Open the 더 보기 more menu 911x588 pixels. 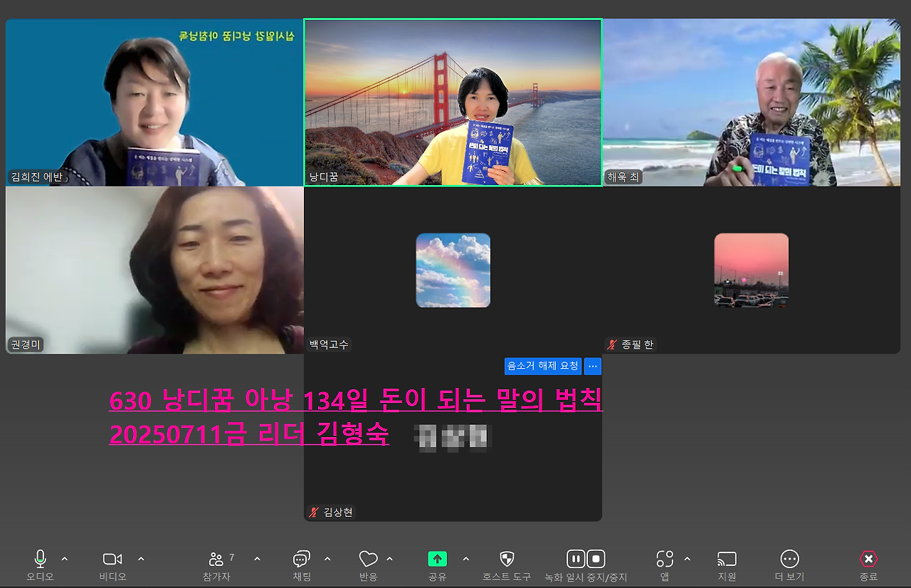(789, 558)
